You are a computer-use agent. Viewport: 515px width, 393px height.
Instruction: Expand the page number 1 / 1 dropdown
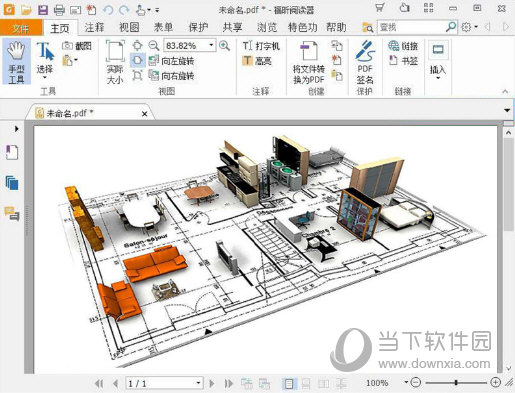click(198, 383)
